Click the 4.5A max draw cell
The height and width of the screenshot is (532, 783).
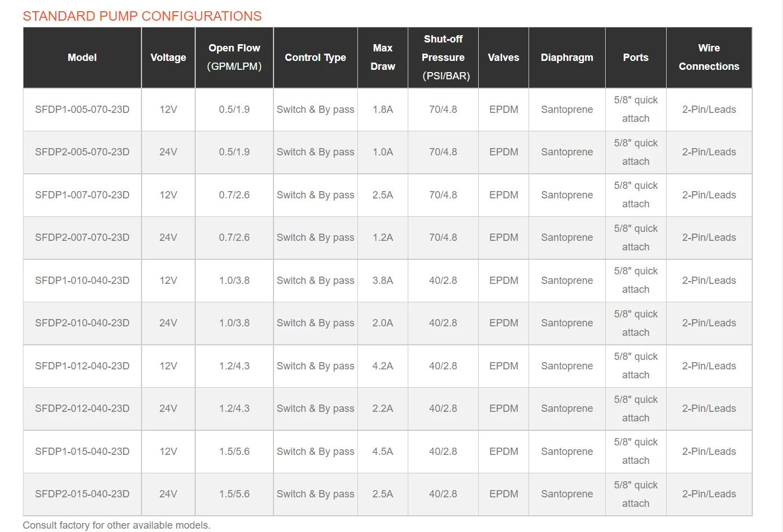(383, 452)
